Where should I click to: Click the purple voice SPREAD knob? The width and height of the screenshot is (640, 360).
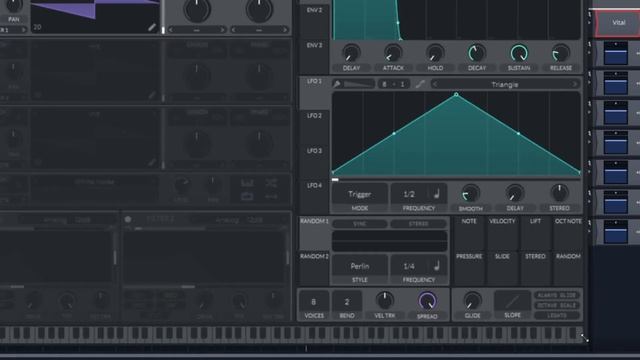coord(427,301)
